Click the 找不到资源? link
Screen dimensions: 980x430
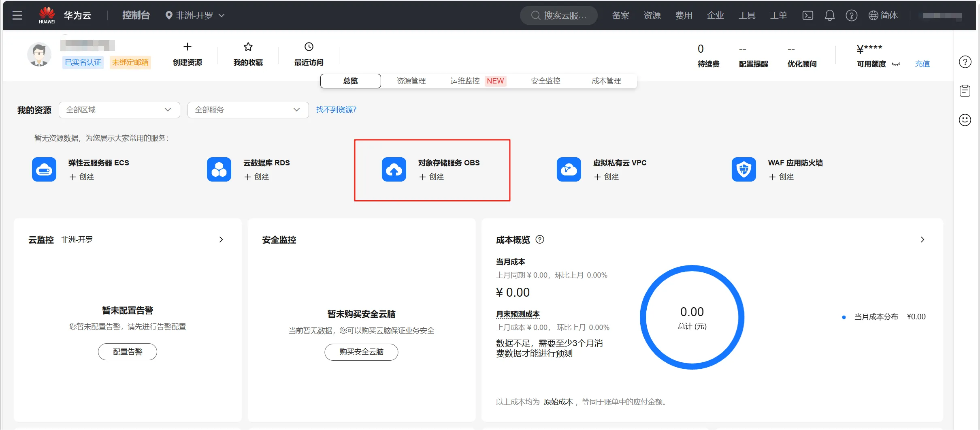pos(336,110)
